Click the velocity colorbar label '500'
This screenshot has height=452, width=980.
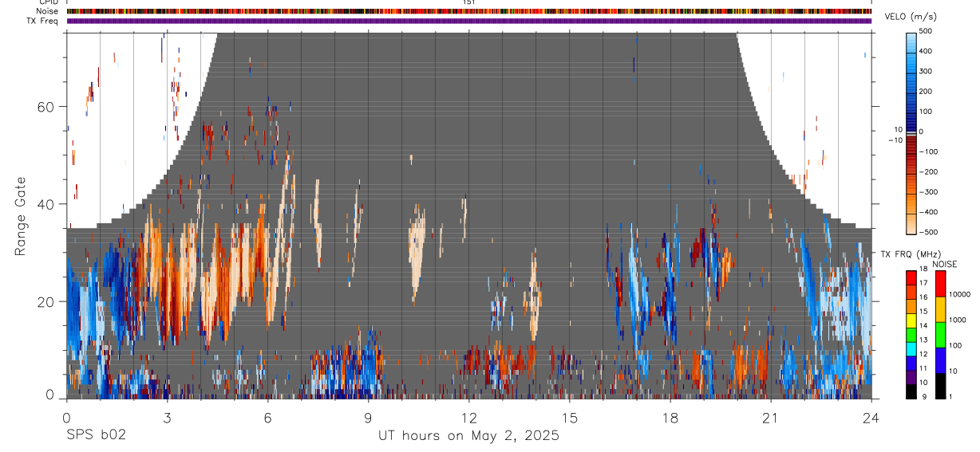coord(927,31)
